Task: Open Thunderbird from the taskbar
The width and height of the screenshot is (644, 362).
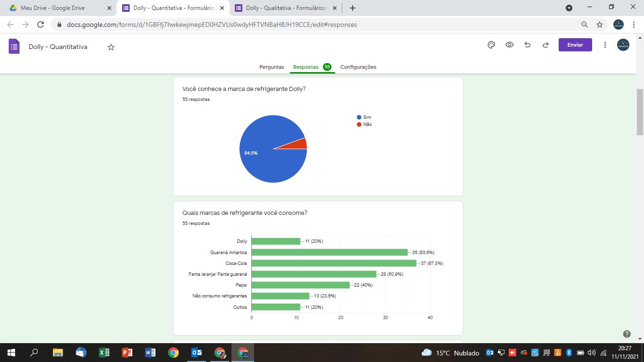Action: [x=81, y=353]
